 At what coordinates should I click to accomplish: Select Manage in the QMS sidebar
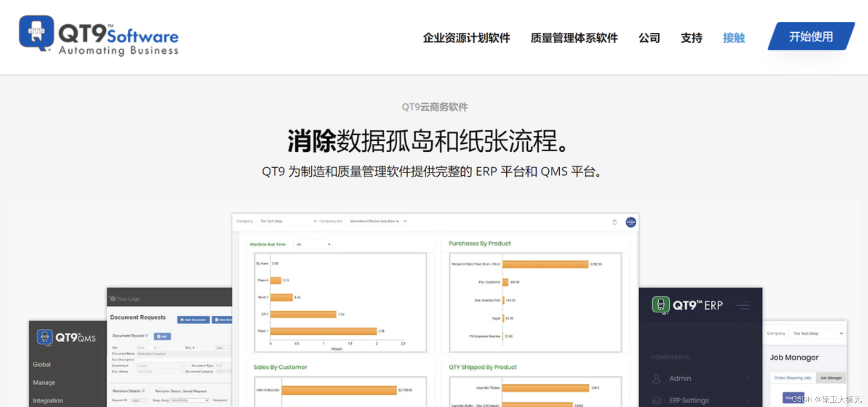tap(44, 382)
